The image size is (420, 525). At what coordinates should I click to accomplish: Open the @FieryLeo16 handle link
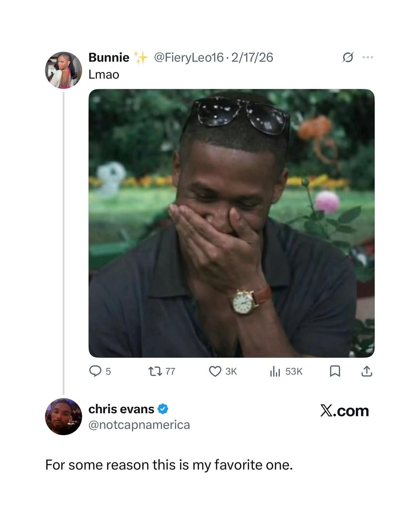(189, 58)
